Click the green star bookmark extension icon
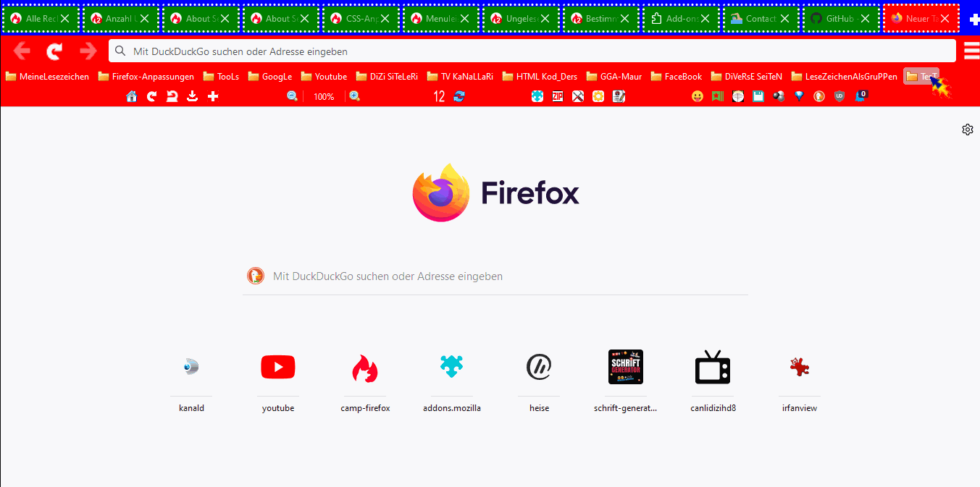Viewport: 980px width, 487px height. click(x=718, y=96)
